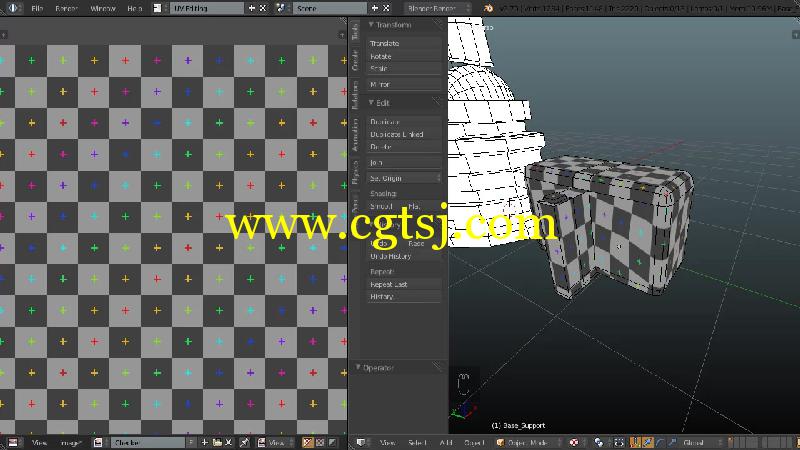Switch to the Create tab in tool shelf
This screenshot has width=800, height=450.
point(355,60)
